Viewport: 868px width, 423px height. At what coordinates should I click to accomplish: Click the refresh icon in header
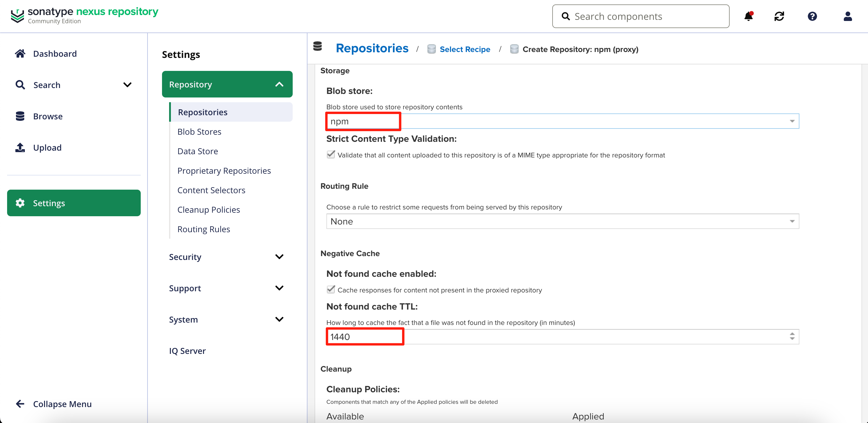pyautogui.click(x=779, y=16)
